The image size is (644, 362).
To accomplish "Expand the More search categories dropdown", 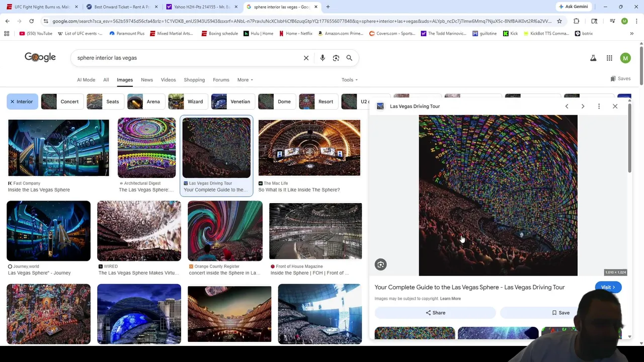I will (x=245, y=80).
